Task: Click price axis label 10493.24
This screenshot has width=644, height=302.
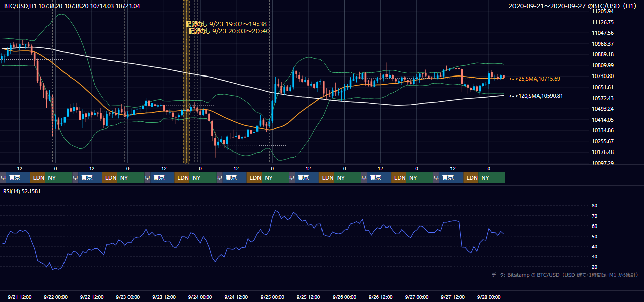Action: pos(602,109)
